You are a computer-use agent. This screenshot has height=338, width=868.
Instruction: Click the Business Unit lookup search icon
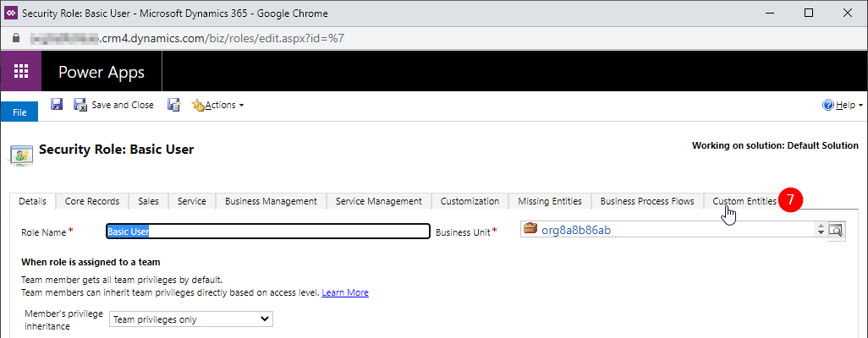click(836, 230)
